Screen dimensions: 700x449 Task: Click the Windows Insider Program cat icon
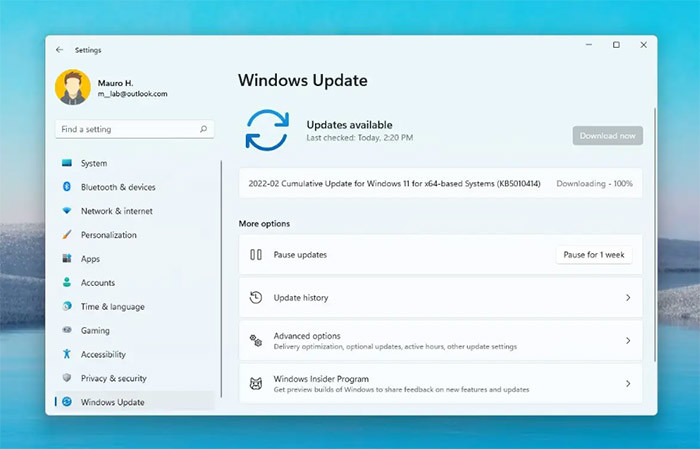(x=256, y=383)
